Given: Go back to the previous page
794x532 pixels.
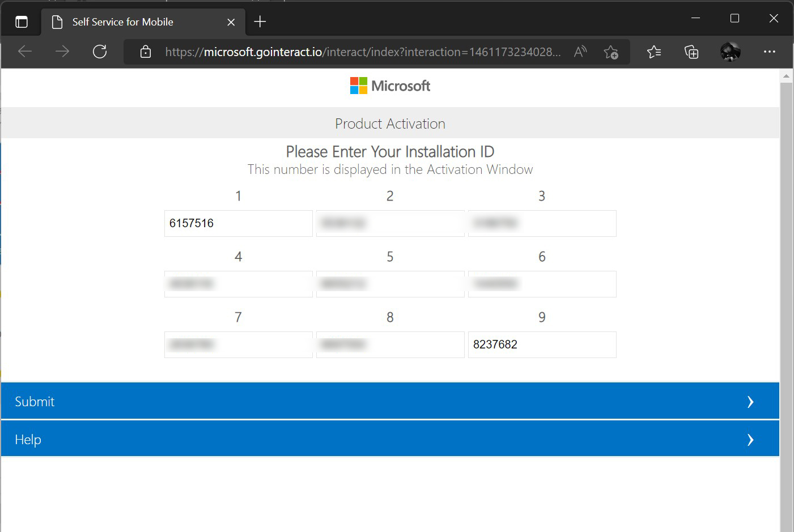Looking at the screenshot, I should click(x=25, y=52).
